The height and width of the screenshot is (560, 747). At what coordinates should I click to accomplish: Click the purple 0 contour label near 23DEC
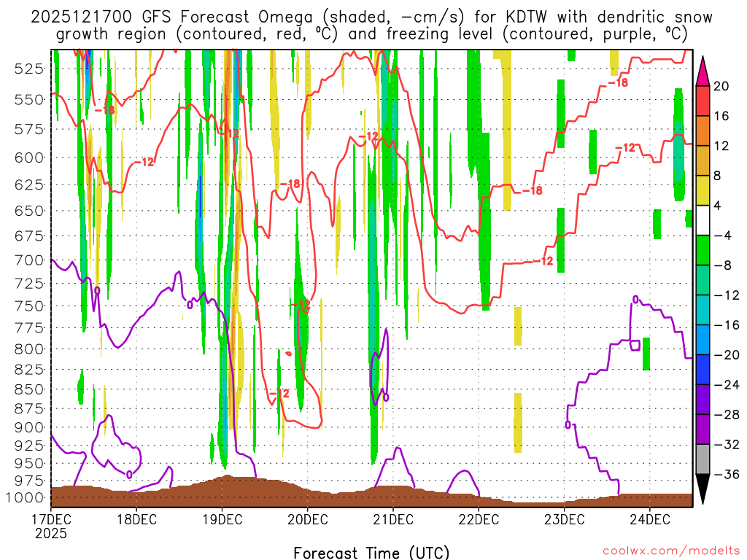click(x=568, y=424)
